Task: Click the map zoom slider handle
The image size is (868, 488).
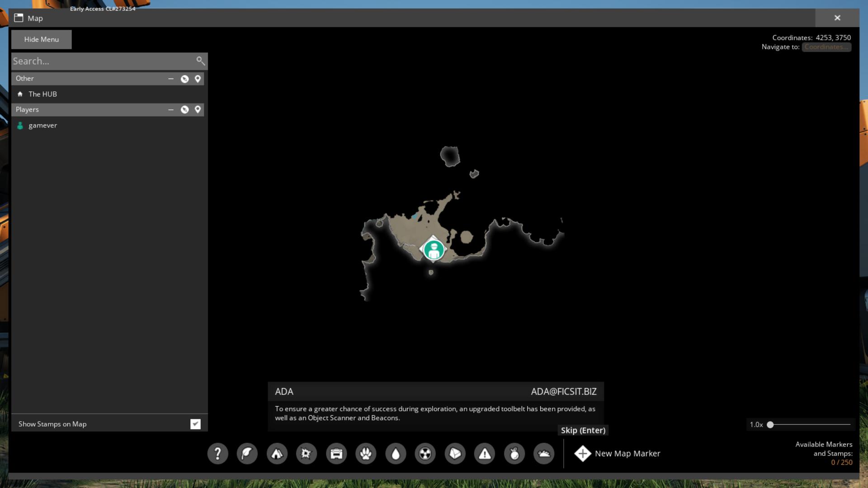Action: (770, 424)
